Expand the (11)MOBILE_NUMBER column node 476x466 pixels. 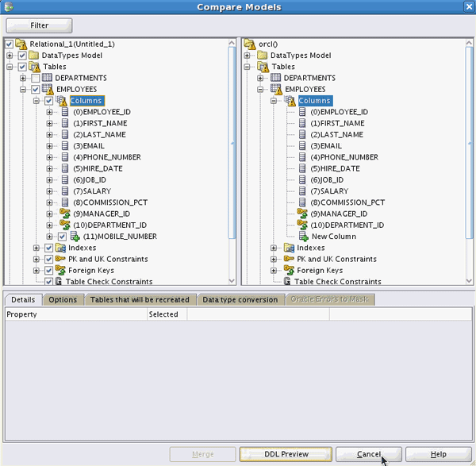(49, 237)
